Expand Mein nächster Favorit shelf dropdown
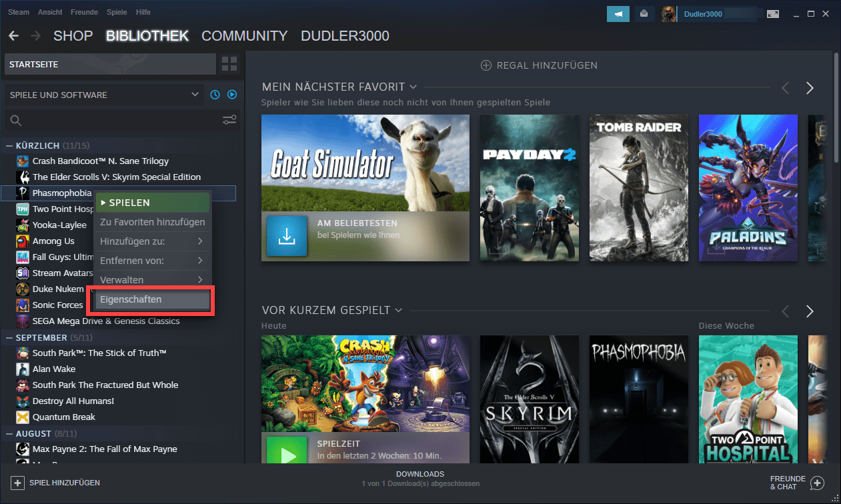Viewport: 841px width, 504px height. [x=413, y=87]
